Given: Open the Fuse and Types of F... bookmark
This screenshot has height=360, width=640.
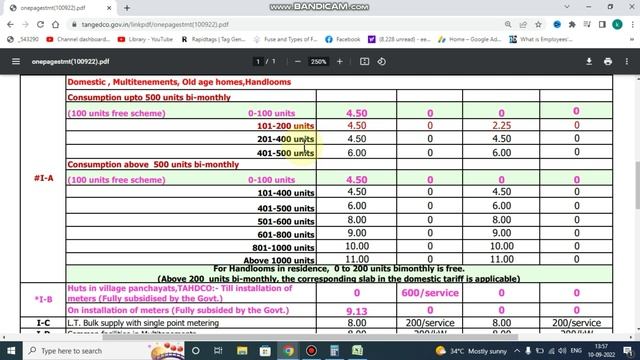Looking at the screenshot, I should click(x=285, y=40).
